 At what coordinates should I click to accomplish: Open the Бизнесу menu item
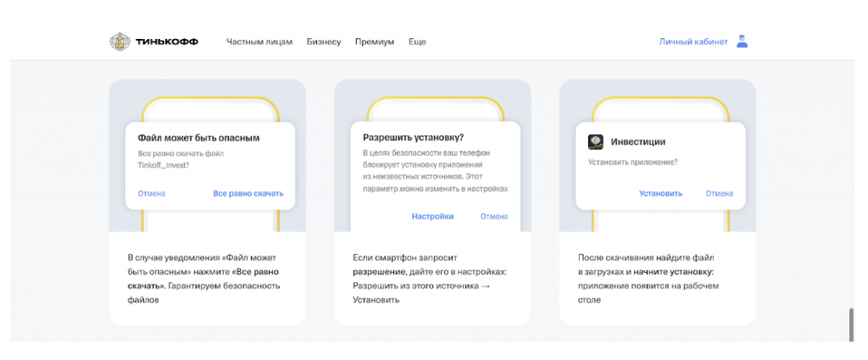coord(324,42)
